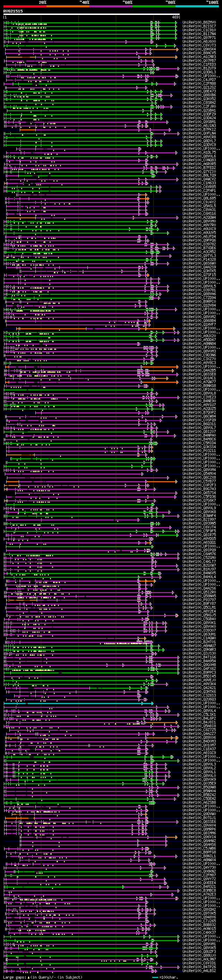Open UniRef100_B7FED2 hit label
Viewport: 222px width, 980px height.
(x=199, y=168)
